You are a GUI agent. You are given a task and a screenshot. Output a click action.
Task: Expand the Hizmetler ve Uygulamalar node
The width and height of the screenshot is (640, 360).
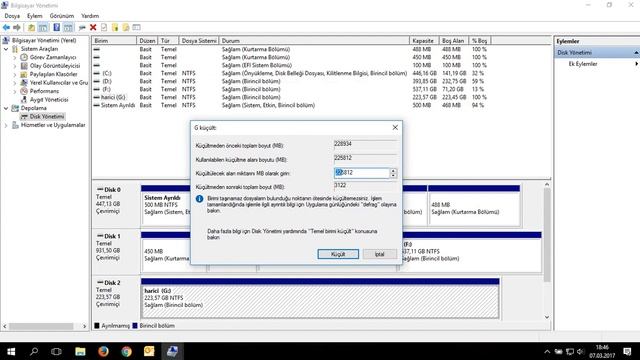pyautogui.click(x=6, y=125)
